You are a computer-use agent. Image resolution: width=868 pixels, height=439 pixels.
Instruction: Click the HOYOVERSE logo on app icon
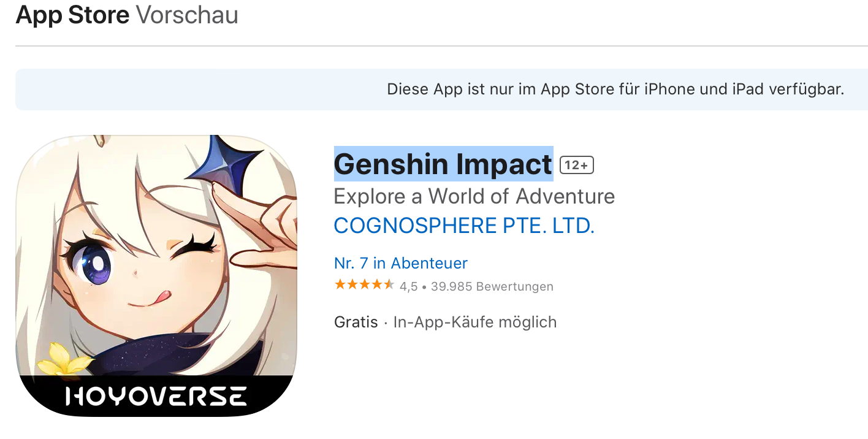[156, 396]
